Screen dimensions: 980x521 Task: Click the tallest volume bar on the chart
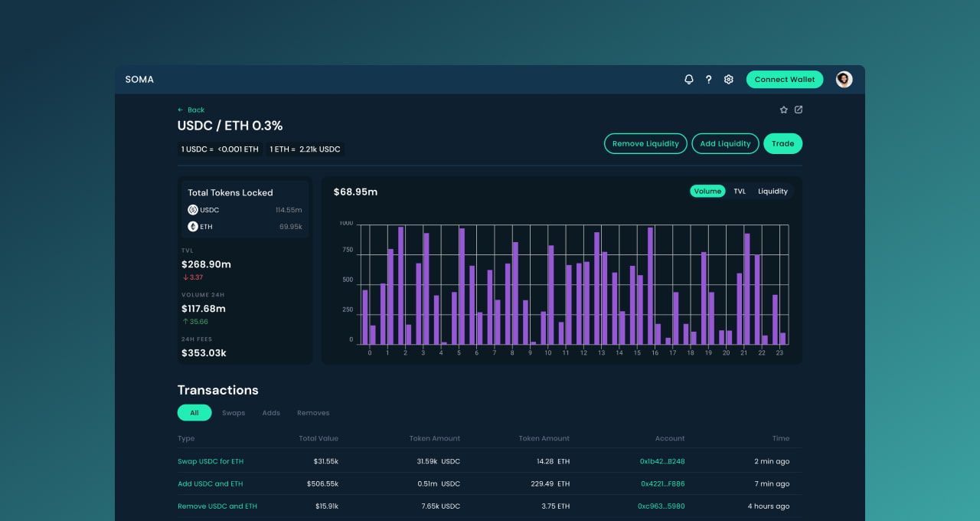(400, 283)
